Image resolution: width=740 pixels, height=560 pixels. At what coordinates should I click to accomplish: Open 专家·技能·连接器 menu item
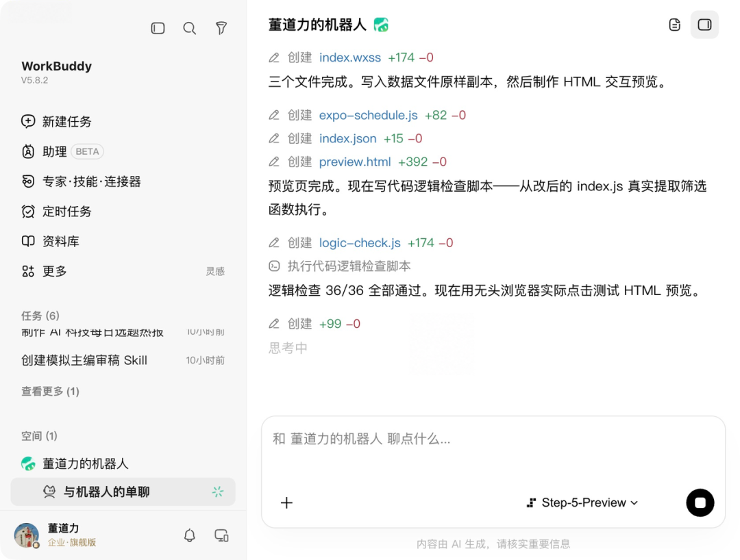coord(123,181)
